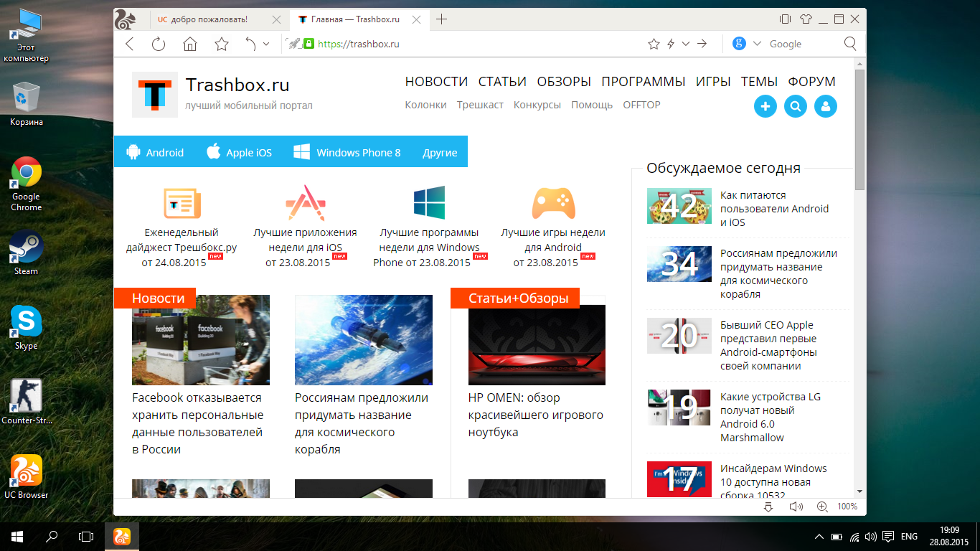Open the downloads icon in the status bar
The height and width of the screenshot is (551, 980).
(x=768, y=507)
